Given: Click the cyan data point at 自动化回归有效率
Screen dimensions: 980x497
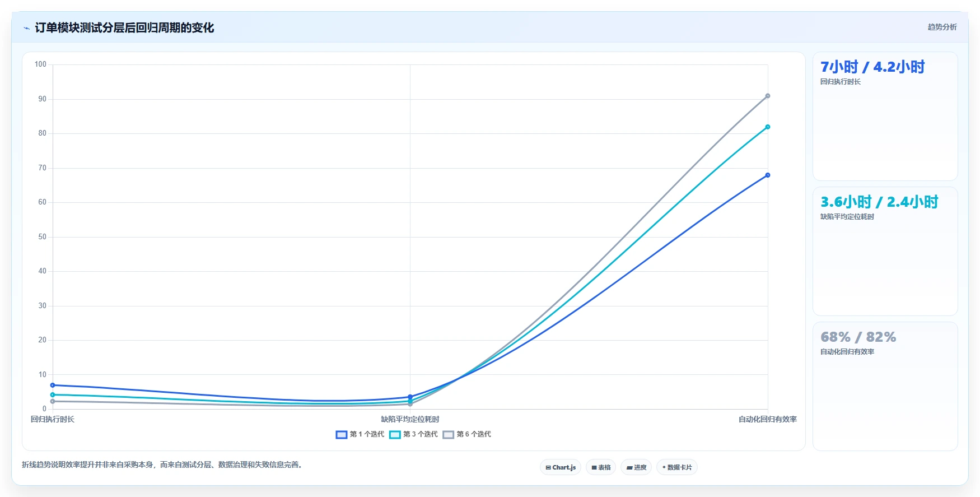Looking at the screenshot, I should 768,127.
